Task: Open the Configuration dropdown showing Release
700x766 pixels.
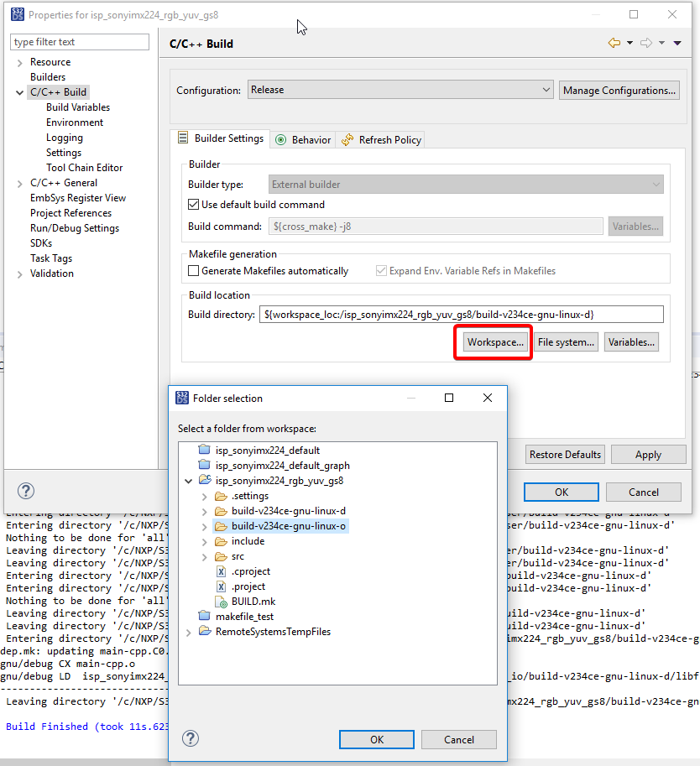Action: (x=400, y=90)
